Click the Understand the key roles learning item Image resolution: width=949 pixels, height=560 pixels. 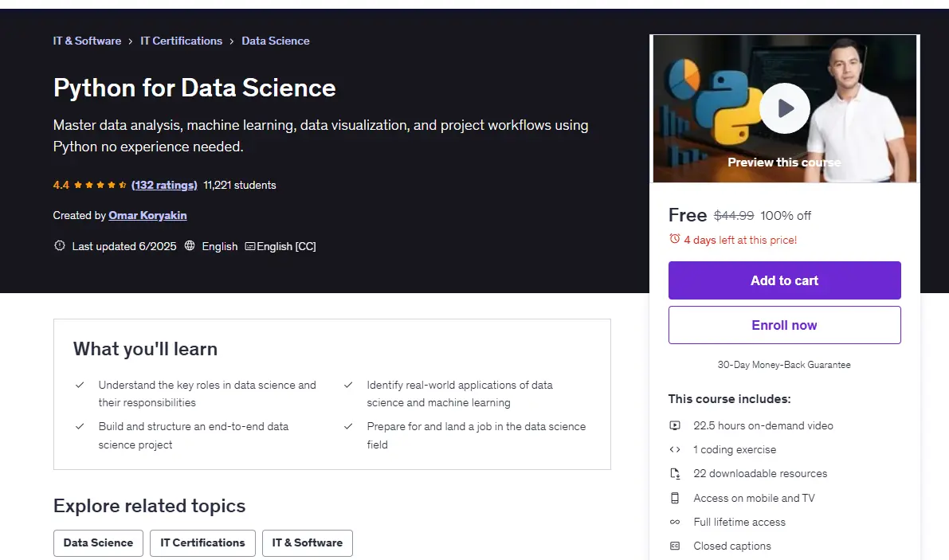tap(207, 394)
